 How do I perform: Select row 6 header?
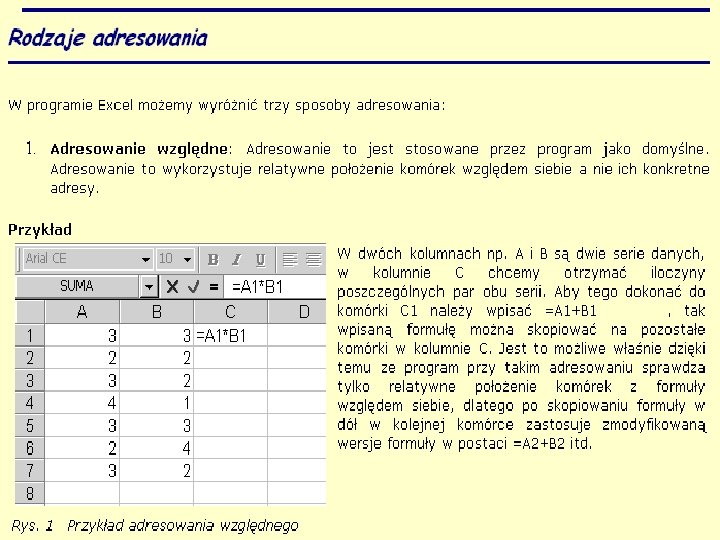point(30,448)
